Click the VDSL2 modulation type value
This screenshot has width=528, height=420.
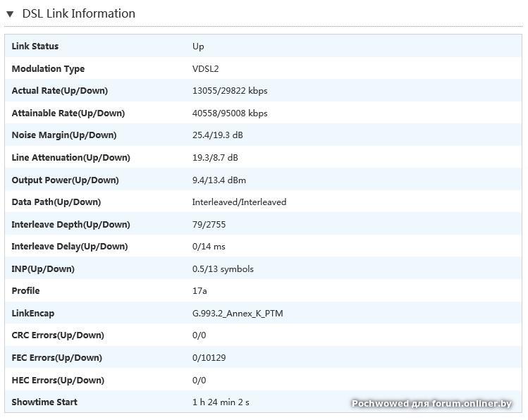pyautogui.click(x=205, y=69)
